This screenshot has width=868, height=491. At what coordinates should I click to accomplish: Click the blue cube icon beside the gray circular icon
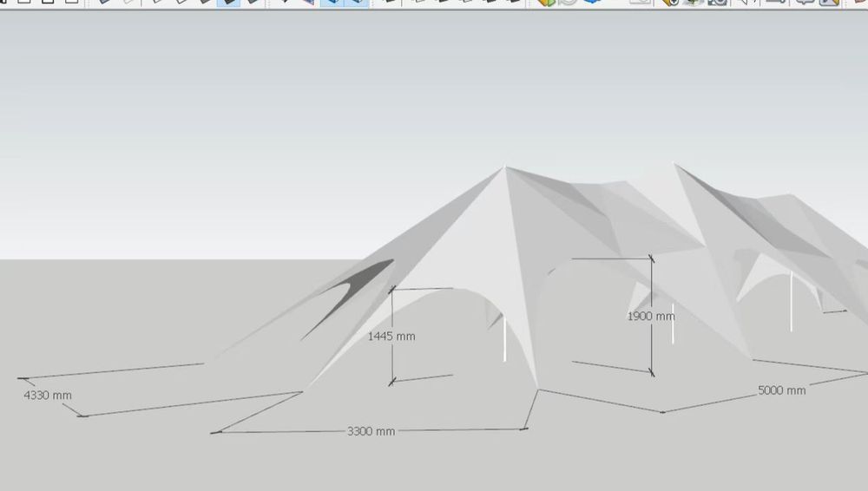[x=592, y=3]
